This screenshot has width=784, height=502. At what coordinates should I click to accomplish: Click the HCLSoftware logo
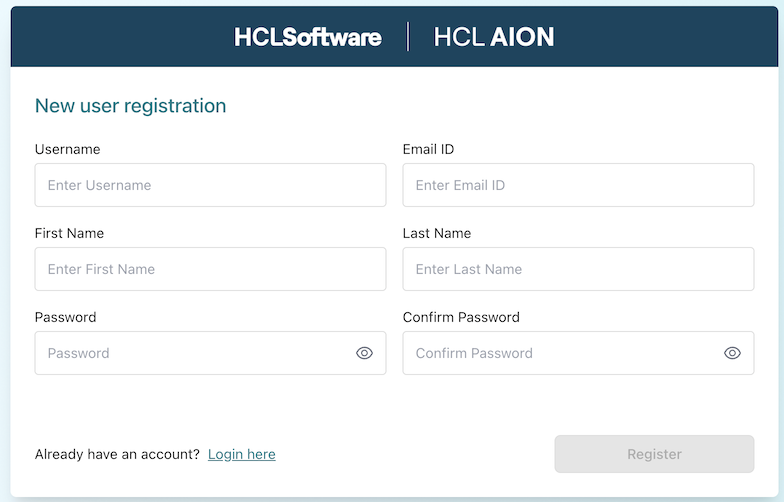tap(307, 38)
